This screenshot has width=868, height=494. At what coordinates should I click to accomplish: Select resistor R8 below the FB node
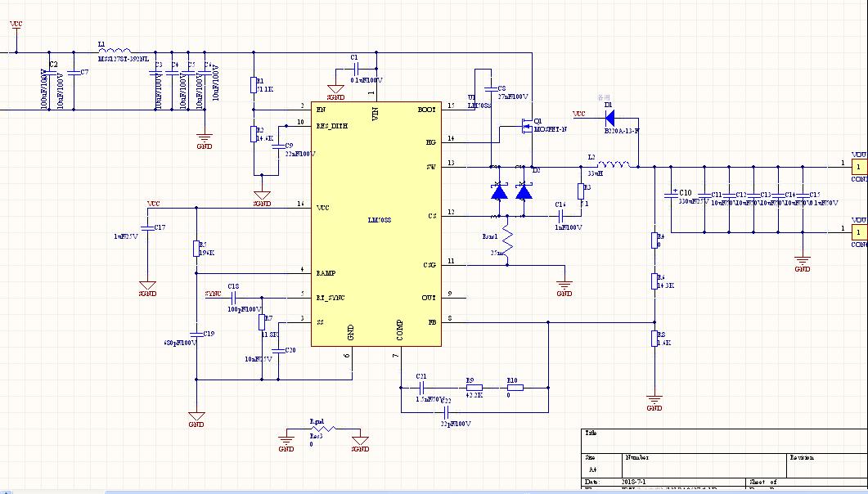(654, 339)
